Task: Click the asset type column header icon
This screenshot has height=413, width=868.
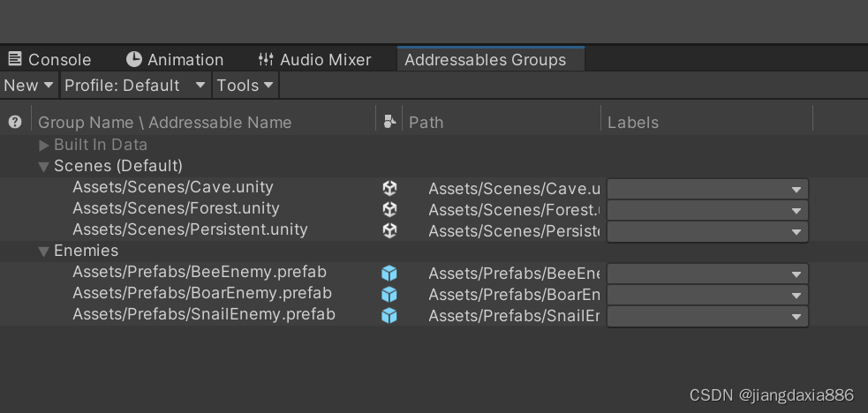Action: (389, 122)
